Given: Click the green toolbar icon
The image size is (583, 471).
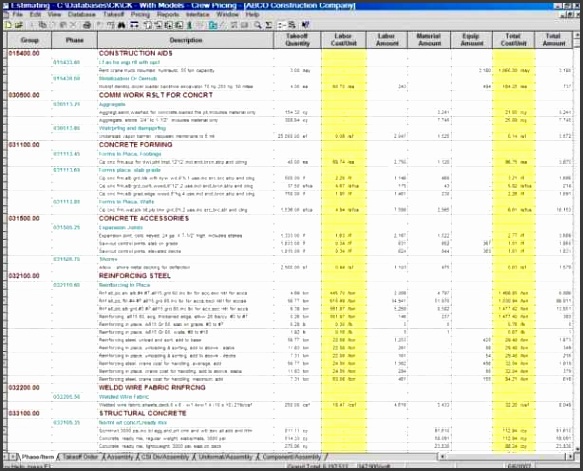Looking at the screenshot, I should pos(190,25).
